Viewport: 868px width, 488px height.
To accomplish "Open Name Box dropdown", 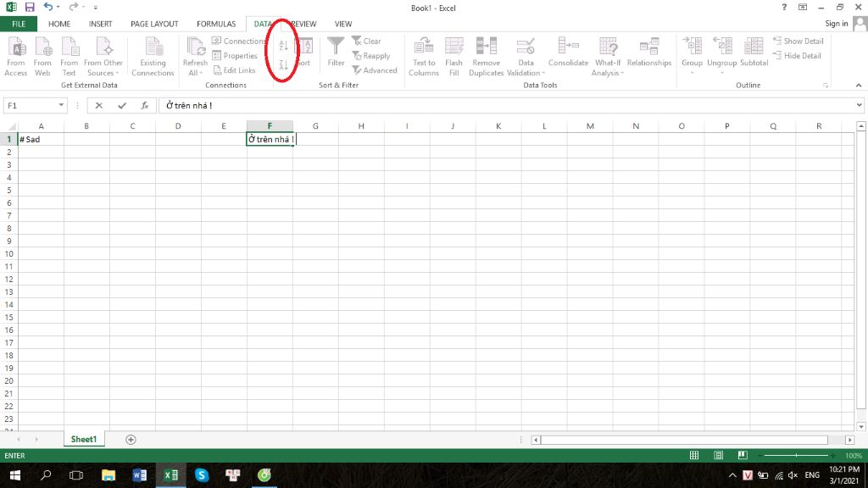I will [61, 105].
